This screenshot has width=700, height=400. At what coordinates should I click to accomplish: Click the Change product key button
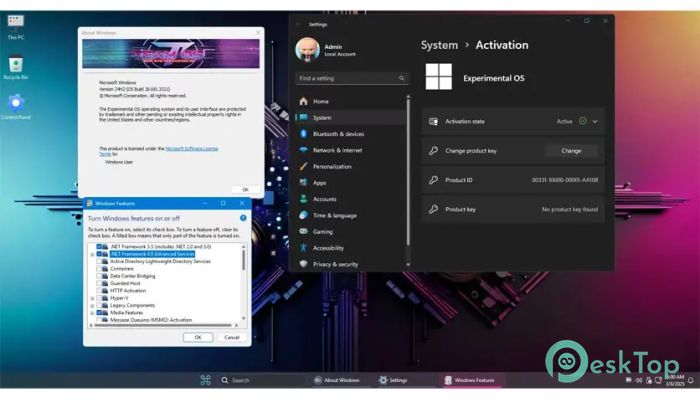[x=571, y=151]
